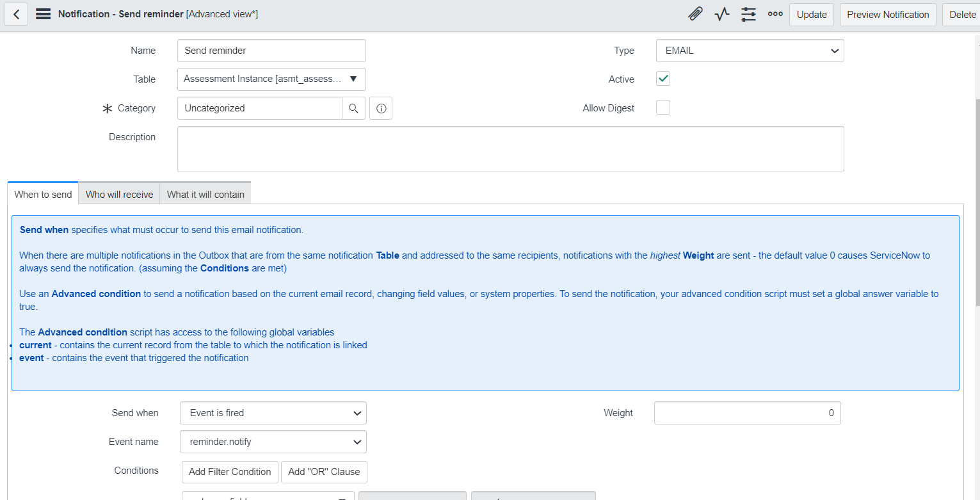The width and height of the screenshot is (980, 500).
Task: Enable Allow Digest
Action: 663,107
